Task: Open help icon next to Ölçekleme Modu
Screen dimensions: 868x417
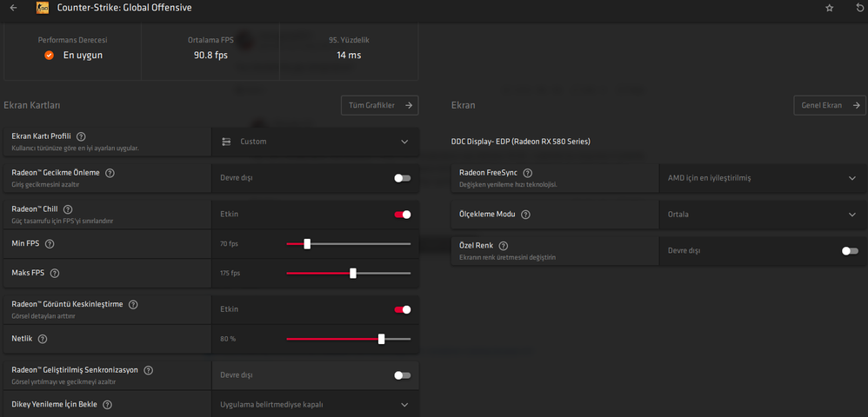Action: click(x=525, y=214)
